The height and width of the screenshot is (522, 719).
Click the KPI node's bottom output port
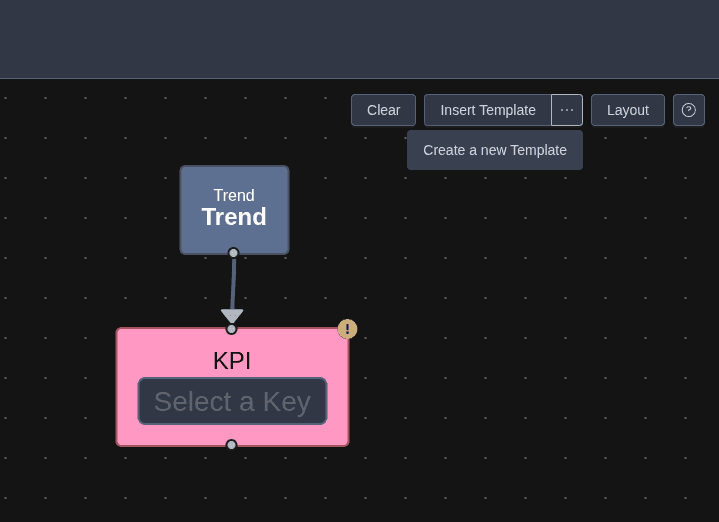pos(231,445)
